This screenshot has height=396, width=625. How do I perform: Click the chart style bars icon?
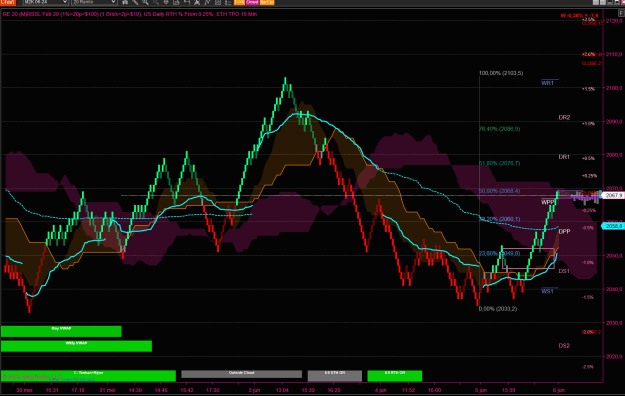click(125, 2)
